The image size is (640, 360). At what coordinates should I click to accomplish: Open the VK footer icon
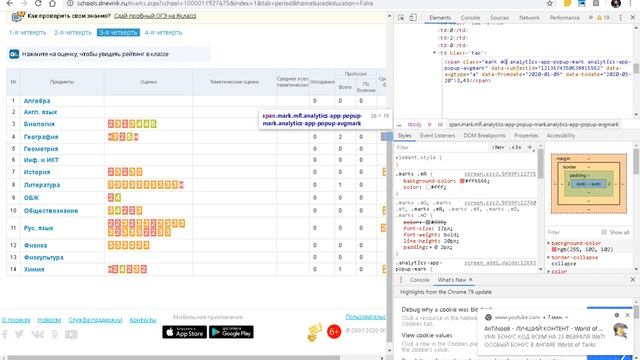(x=38, y=334)
